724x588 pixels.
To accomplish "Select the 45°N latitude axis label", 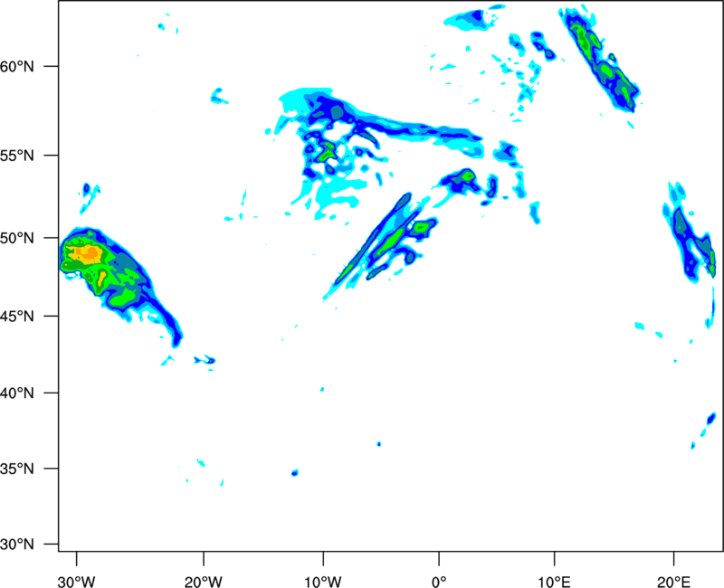I will pos(17,317).
